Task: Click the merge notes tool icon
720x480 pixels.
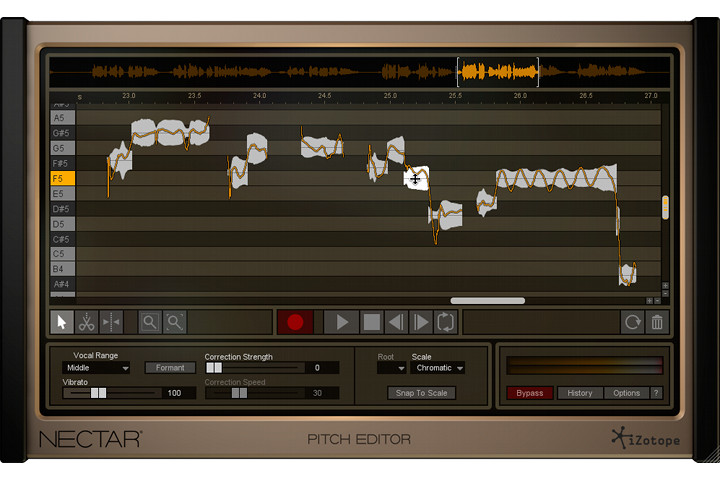Action: 112,322
